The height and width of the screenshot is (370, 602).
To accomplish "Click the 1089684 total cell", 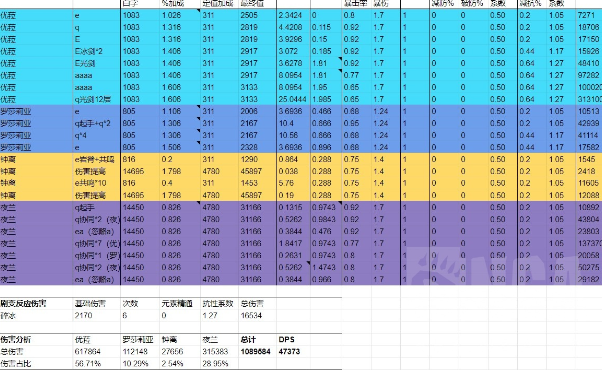I will coord(257,352).
